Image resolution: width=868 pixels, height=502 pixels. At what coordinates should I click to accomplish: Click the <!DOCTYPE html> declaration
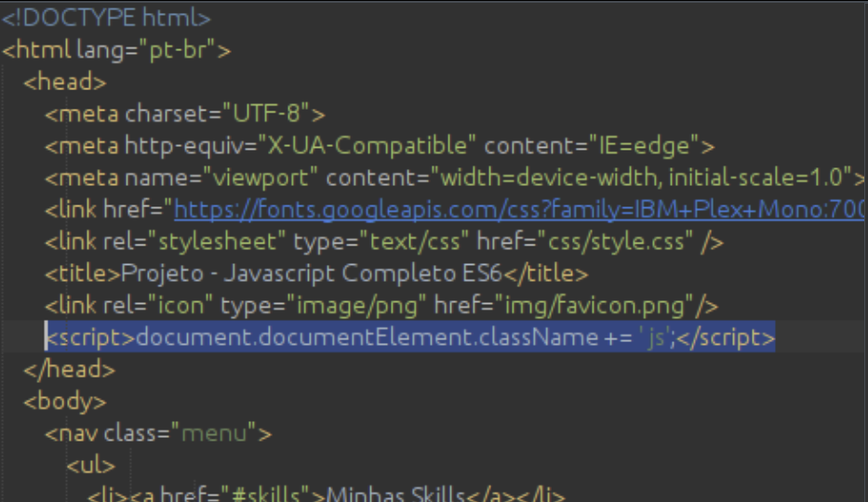[106, 18]
